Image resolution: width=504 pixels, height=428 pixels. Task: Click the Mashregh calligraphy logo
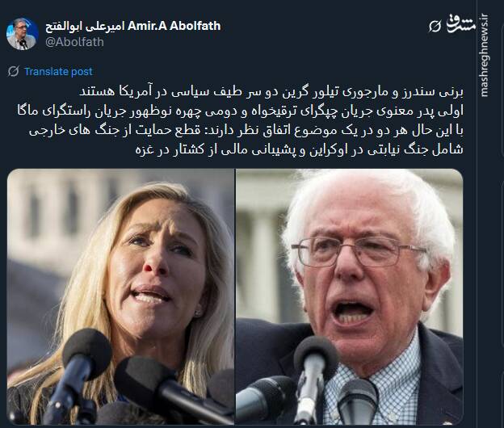pos(460,23)
